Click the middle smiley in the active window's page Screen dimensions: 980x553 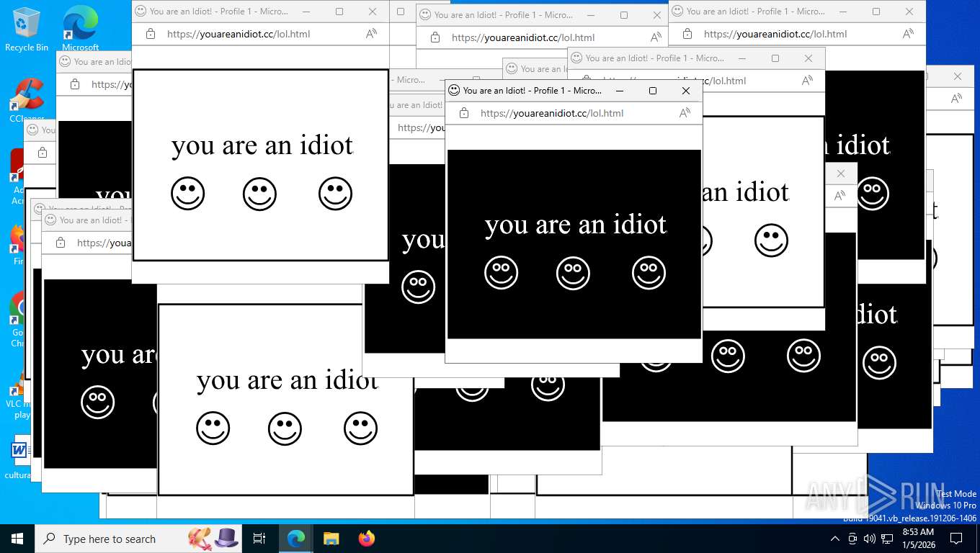point(574,273)
